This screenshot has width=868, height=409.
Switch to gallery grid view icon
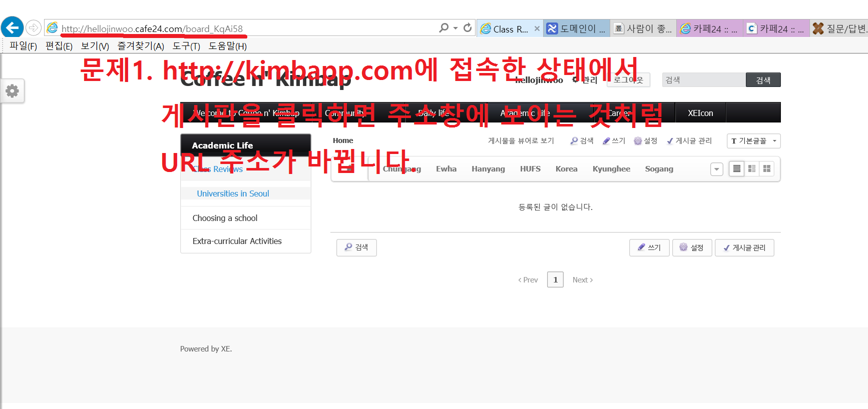(766, 169)
